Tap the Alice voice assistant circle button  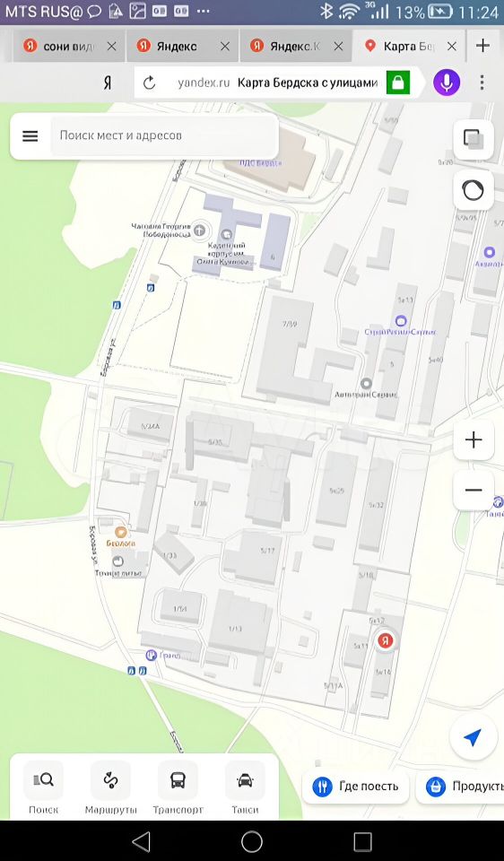[474, 190]
